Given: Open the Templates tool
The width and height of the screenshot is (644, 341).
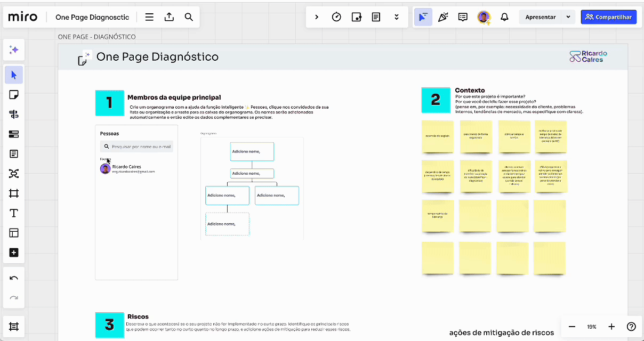Looking at the screenshot, I should pos(14,233).
